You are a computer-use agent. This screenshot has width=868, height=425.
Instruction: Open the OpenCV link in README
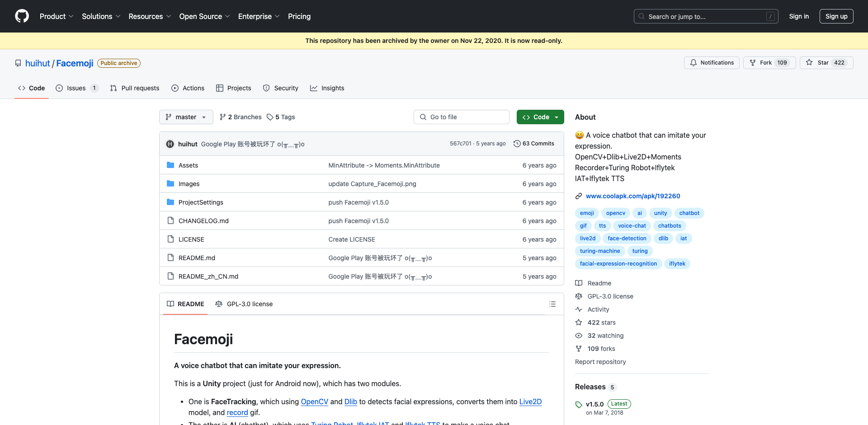pos(315,402)
